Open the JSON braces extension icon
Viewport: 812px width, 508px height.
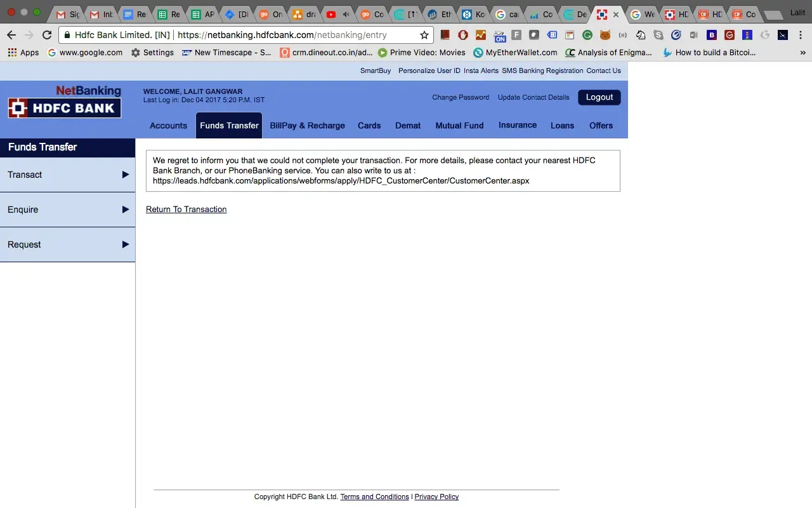(x=623, y=35)
